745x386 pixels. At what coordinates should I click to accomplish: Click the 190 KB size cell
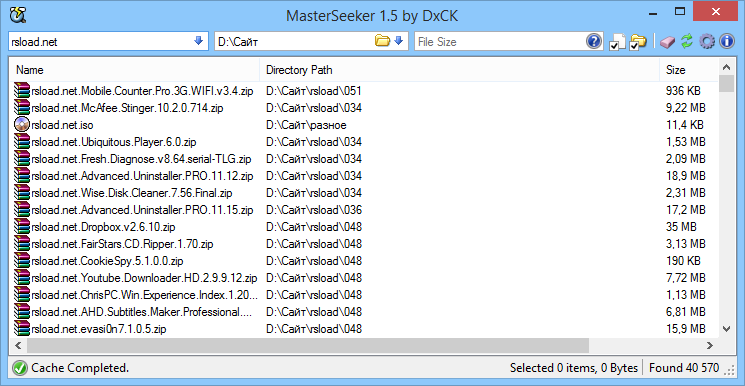683,261
